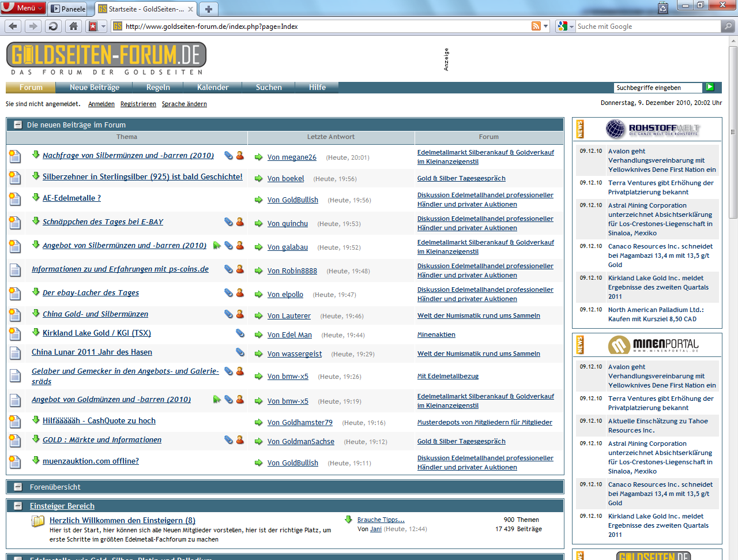738x560 pixels.
Task: Go to the browser home page
Action: [x=73, y=26]
